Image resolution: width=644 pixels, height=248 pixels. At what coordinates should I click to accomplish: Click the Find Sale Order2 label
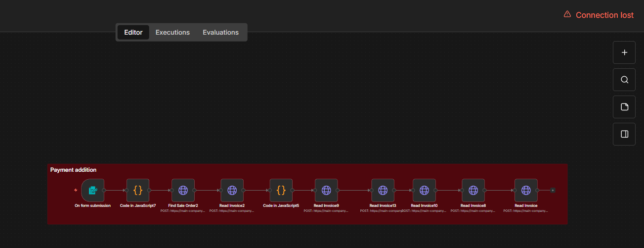[183, 205]
